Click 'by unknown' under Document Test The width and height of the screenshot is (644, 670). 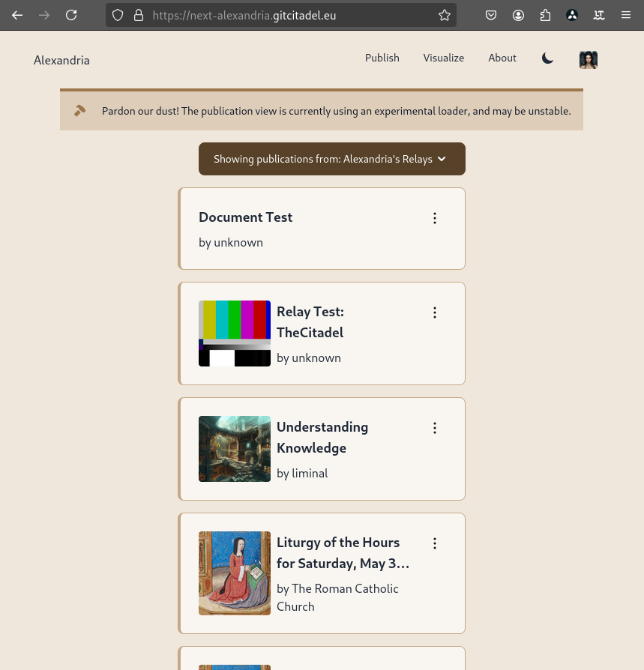pos(231,243)
